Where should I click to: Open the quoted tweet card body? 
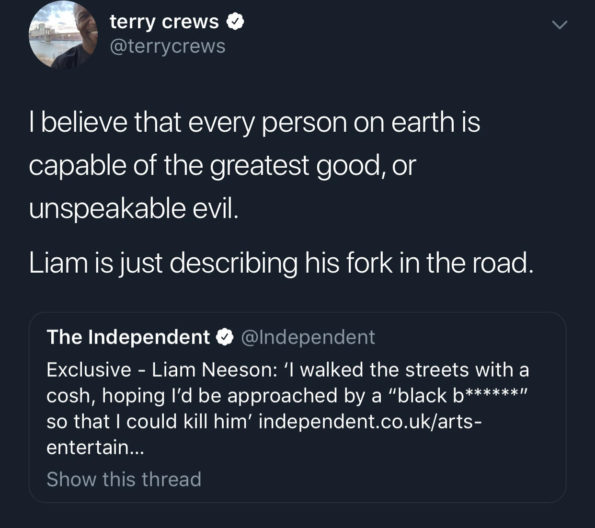[298, 407]
